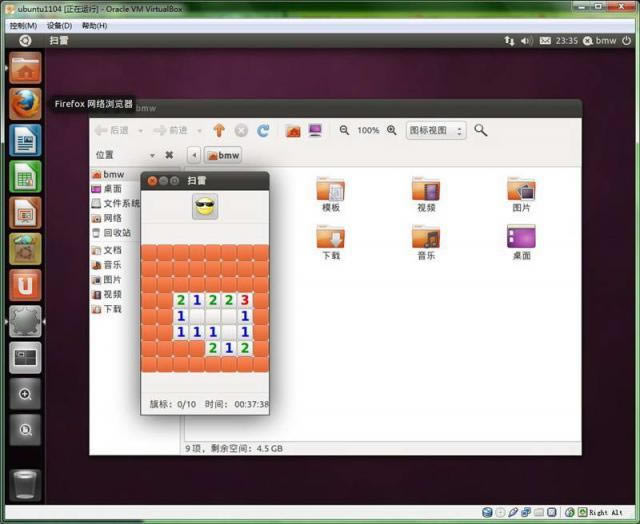Click the path bar left scroll arrow
This screenshot has width=640, height=524.
pos(194,155)
